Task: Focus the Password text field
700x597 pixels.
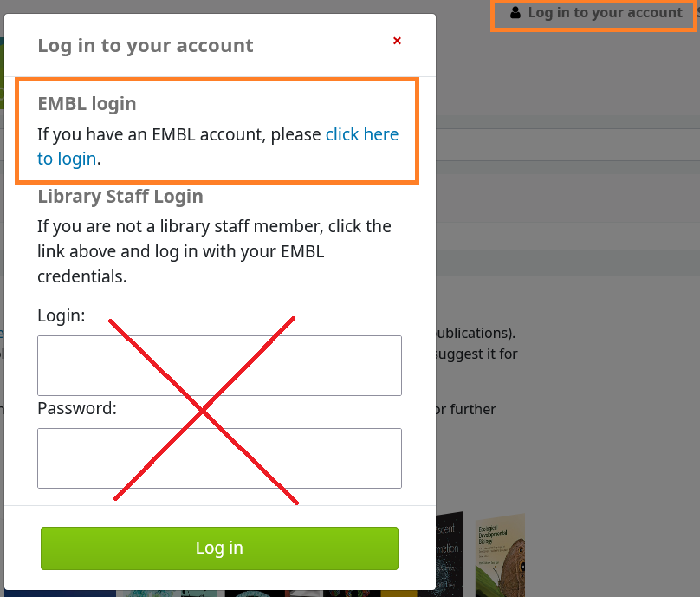Action: pos(219,457)
